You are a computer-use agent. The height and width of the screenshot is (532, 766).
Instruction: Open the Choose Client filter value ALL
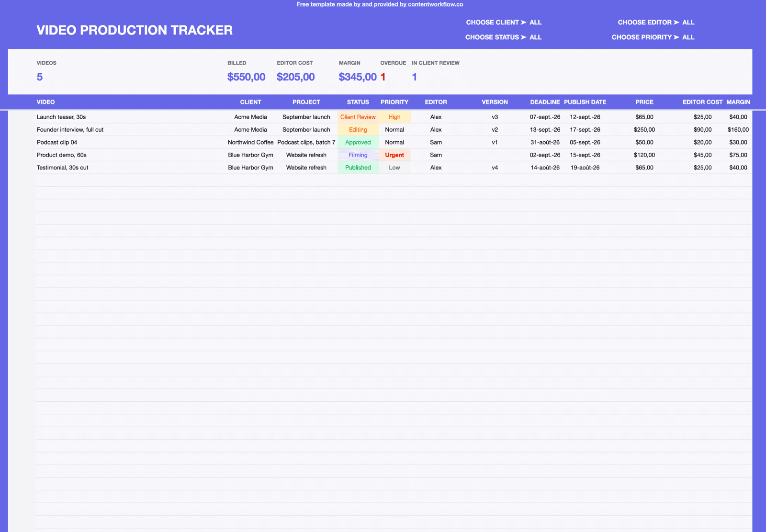pos(535,23)
